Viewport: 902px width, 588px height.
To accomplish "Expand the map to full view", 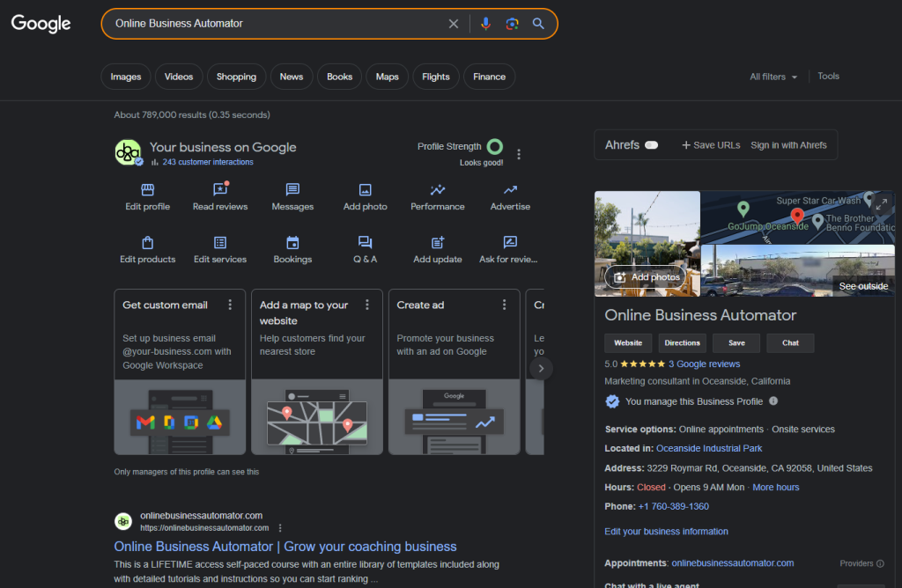I will pos(881,204).
